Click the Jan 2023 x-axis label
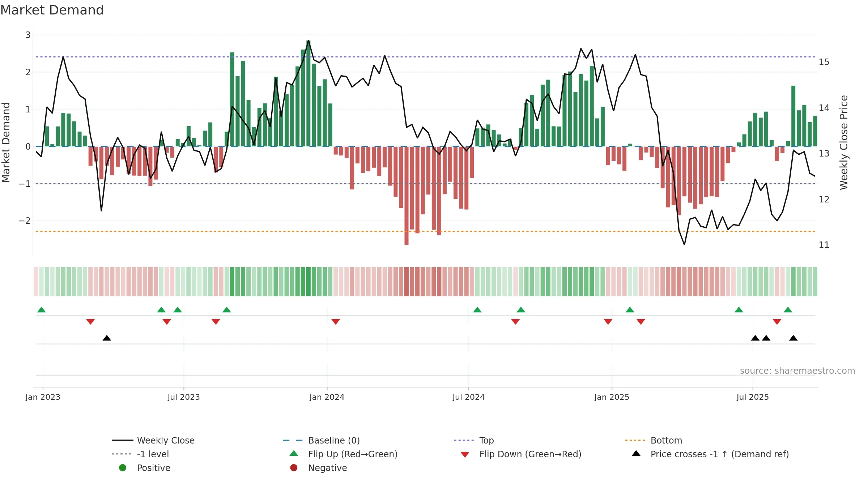Screen dimensions: 868x488 point(43,397)
